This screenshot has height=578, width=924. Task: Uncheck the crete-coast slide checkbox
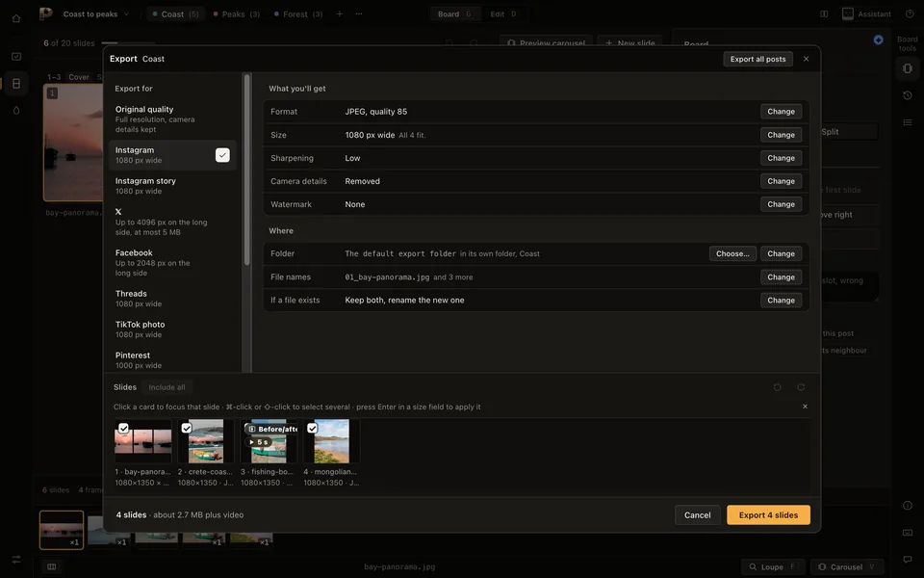pyautogui.click(x=187, y=428)
